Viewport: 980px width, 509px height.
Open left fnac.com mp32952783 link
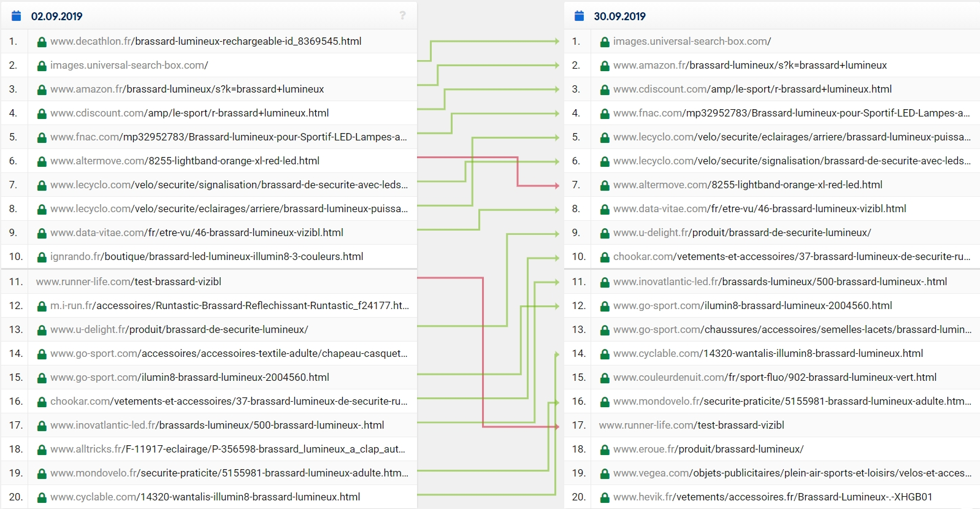tap(229, 137)
